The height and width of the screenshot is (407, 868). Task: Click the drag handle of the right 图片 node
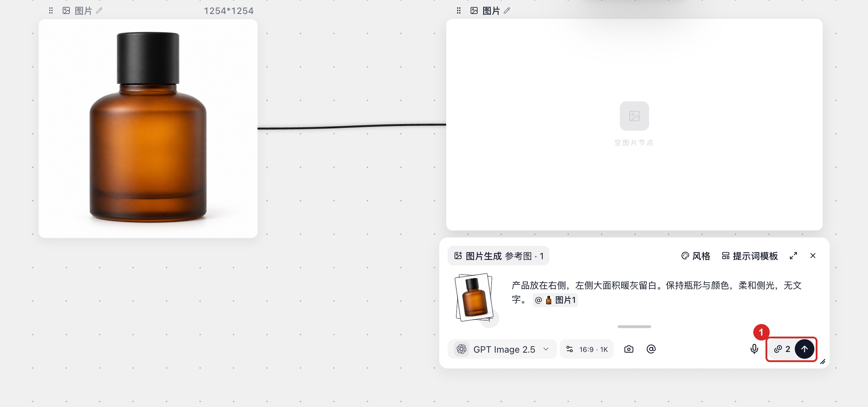(x=459, y=11)
